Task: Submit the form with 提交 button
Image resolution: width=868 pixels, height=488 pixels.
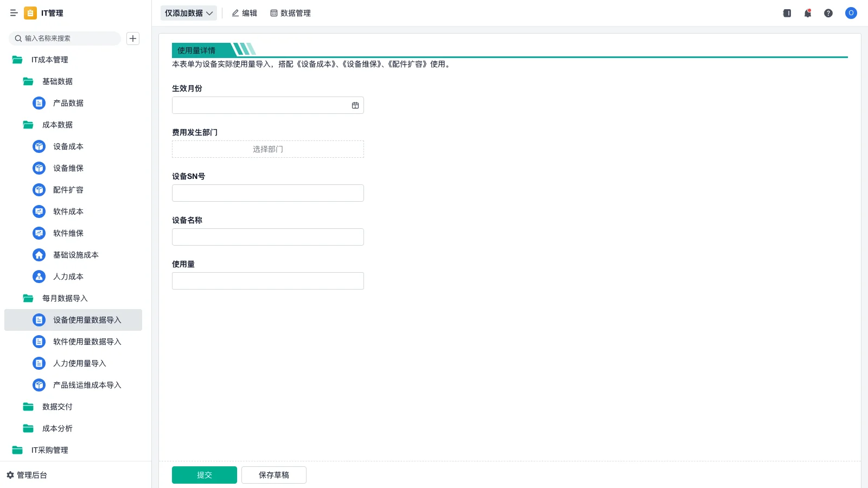Action: (204, 474)
